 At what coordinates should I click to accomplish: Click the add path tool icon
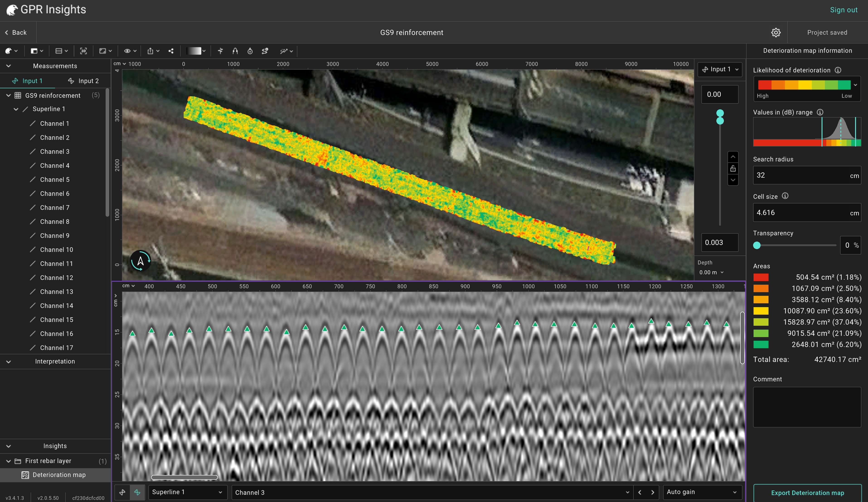(x=265, y=51)
